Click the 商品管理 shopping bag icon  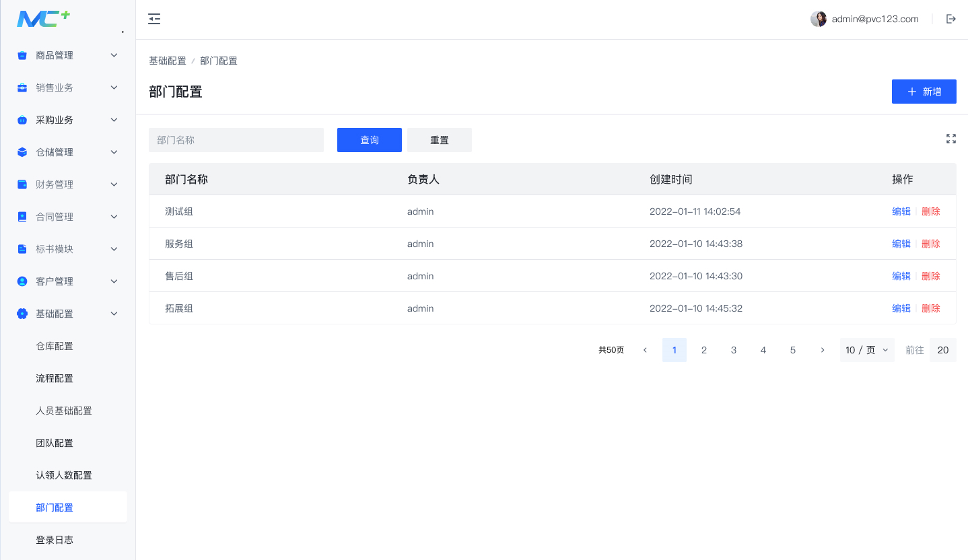tap(22, 55)
